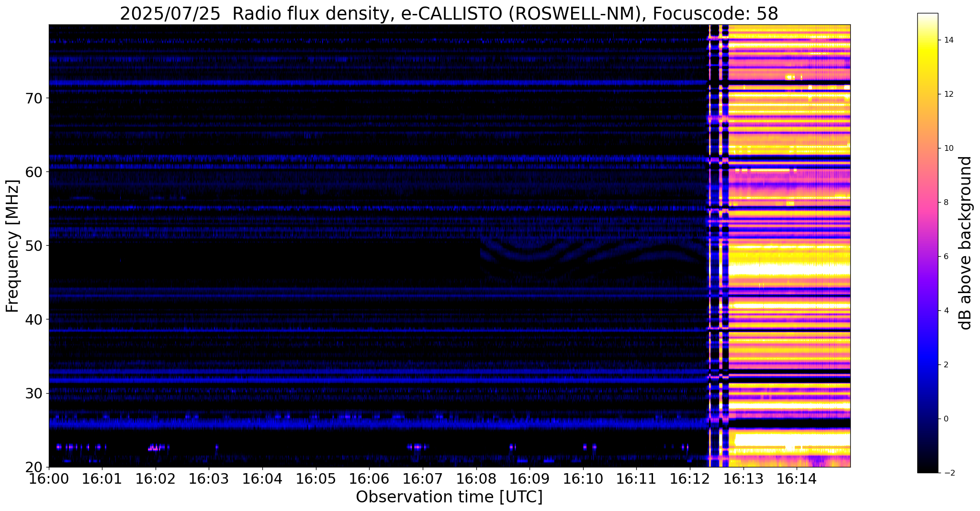Click the 40 MHz frequency tick label
The width and height of the screenshot is (980, 511).
click(x=34, y=319)
